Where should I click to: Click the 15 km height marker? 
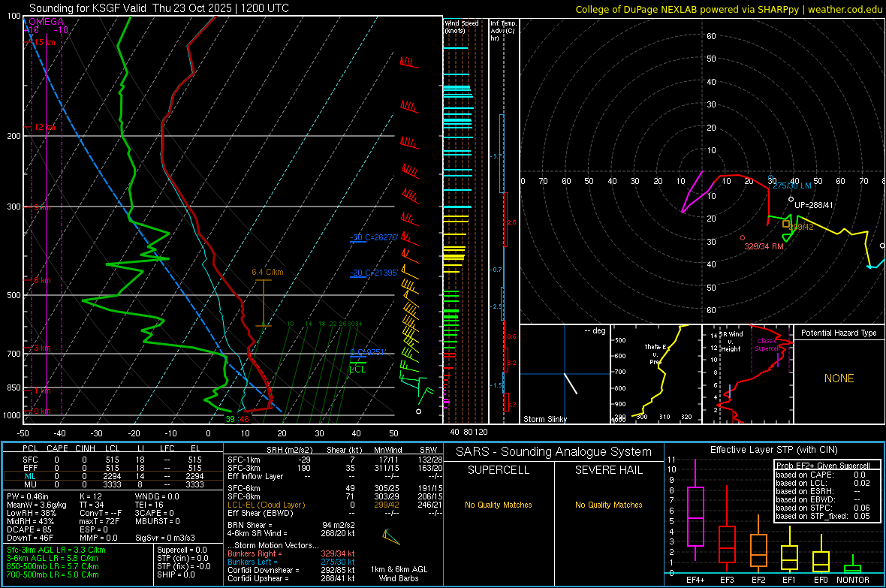click(x=44, y=42)
